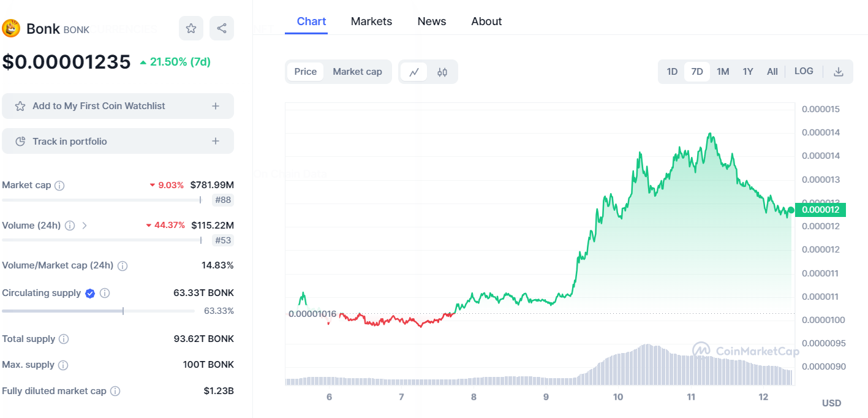Click the Market cap rank progress bar
The width and height of the screenshot is (868, 418).
pyautogui.click(x=102, y=200)
